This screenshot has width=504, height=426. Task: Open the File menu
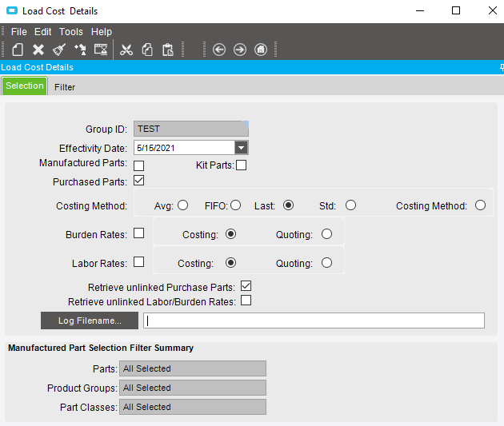coord(19,32)
